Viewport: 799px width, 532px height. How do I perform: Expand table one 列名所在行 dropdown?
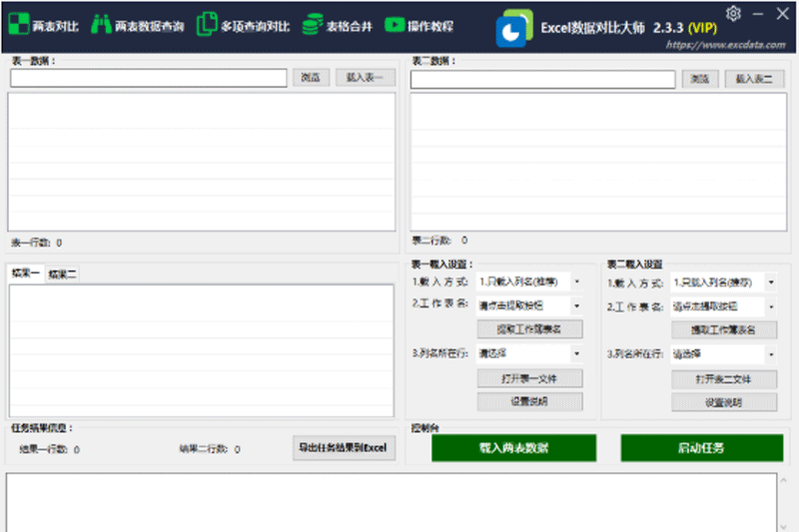click(x=577, y=353)
